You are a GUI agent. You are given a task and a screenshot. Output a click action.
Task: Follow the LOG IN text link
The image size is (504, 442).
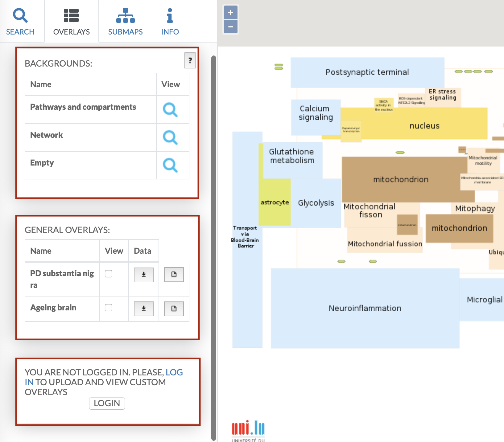[174, 372]
